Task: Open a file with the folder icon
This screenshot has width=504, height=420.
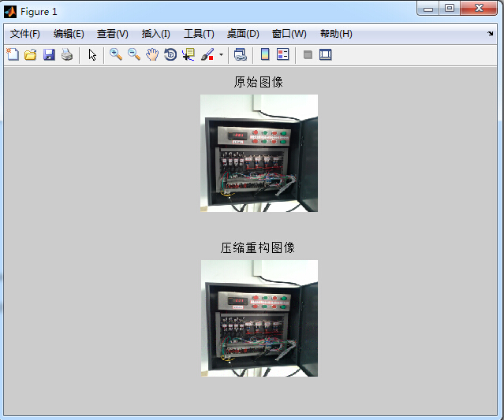Action: point(31,54)
